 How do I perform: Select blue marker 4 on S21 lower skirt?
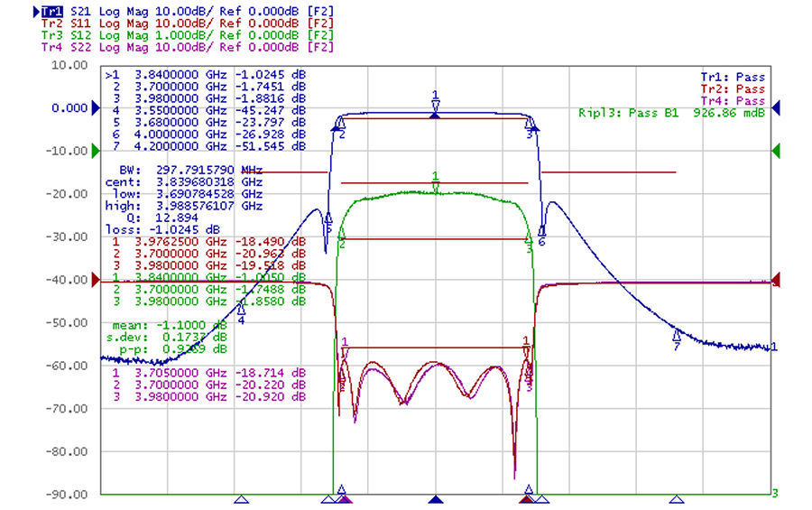(241, 310)
